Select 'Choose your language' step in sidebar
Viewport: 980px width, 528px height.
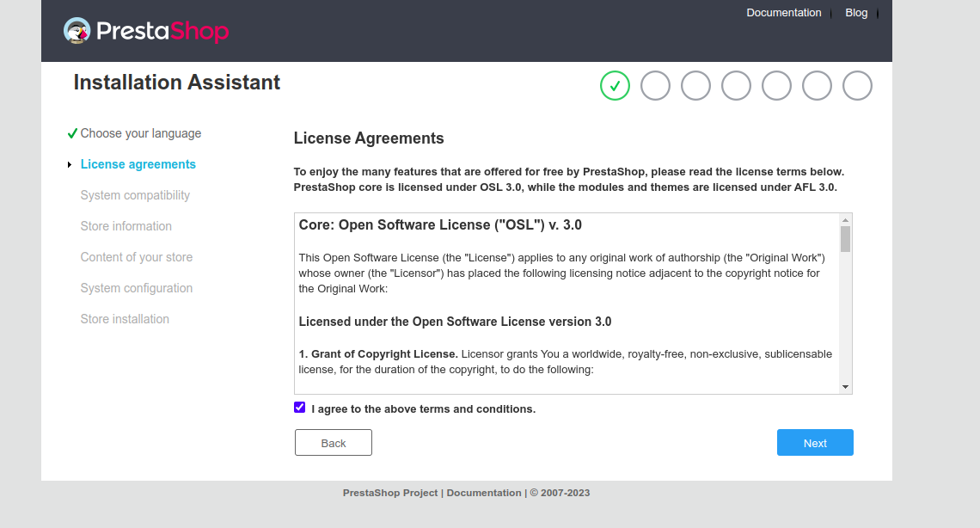[x=140, y=133]
